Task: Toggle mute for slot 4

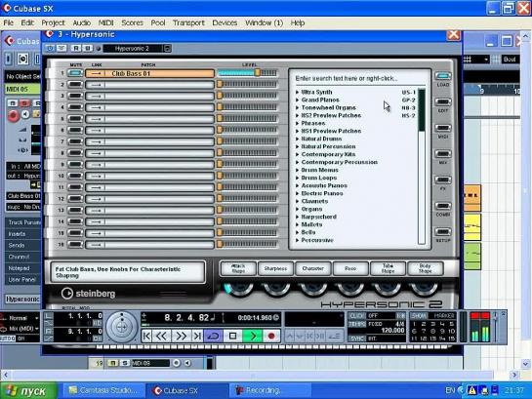Action: 75,107
